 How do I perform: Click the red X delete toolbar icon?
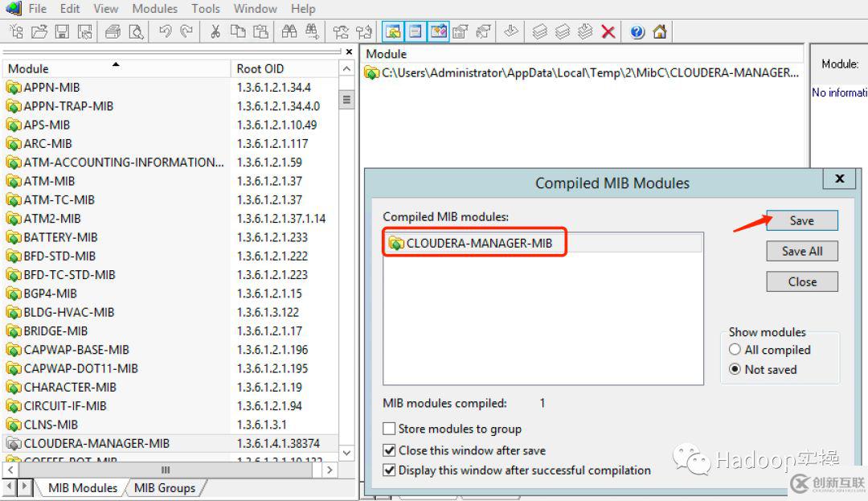point(608,32)
